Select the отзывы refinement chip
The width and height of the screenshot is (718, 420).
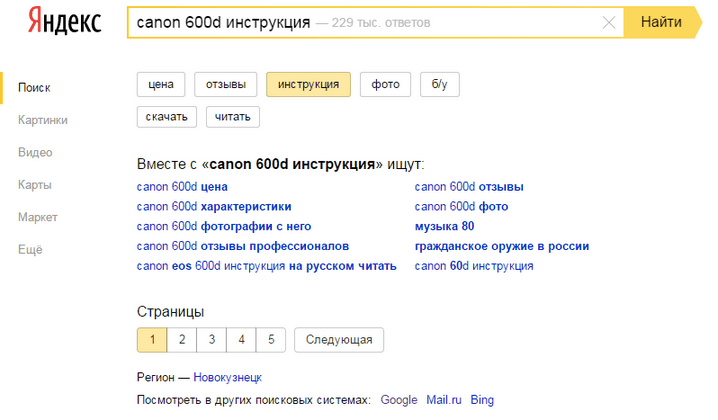click(226, 84)
